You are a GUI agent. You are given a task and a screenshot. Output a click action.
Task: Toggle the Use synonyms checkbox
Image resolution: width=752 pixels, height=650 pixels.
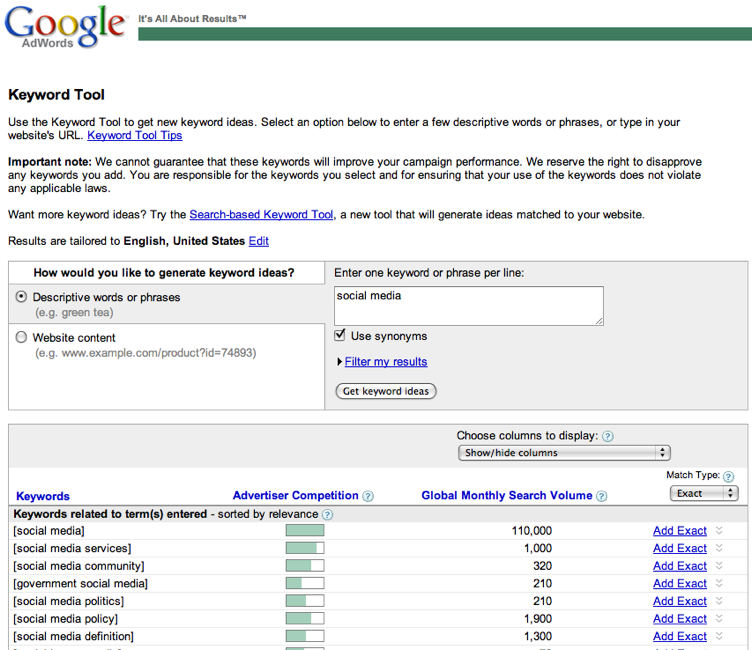(340, 335)
